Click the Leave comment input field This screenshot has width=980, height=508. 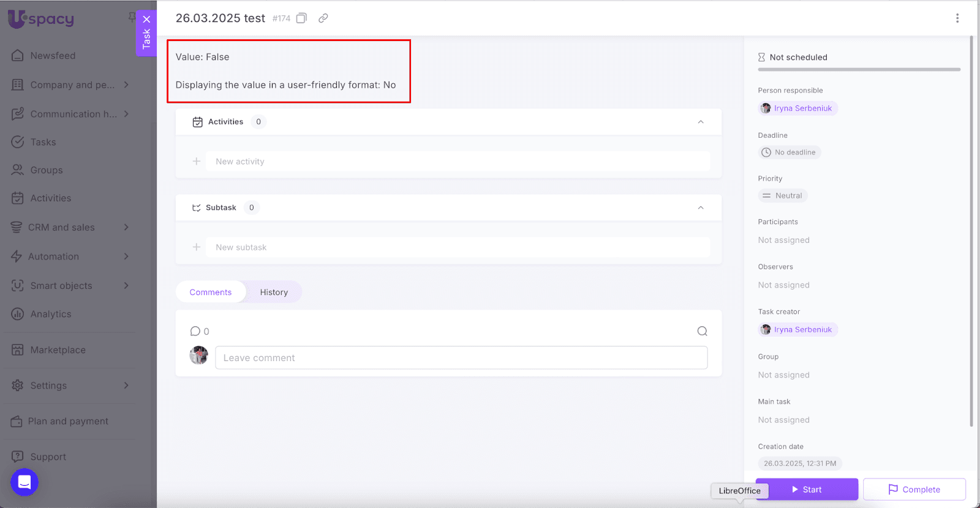click(461, 358)
